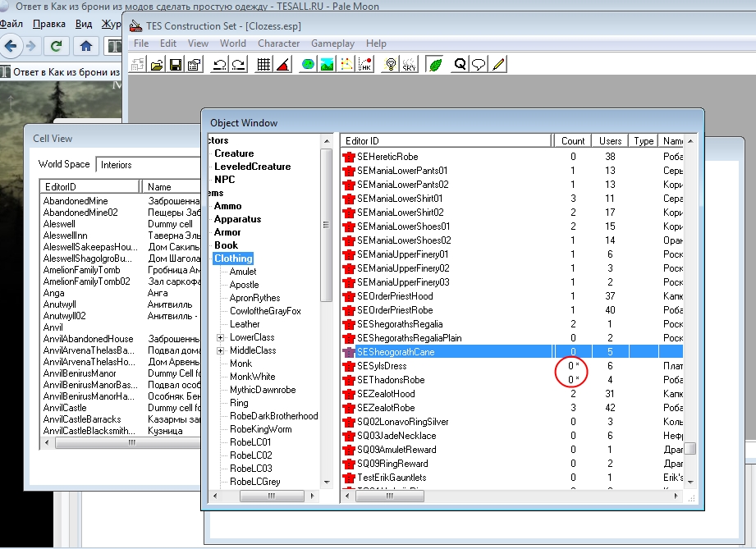Click the red icon beside SEHereticRobe
This screenshot has height=549, width=756.
tap(349, 157)
